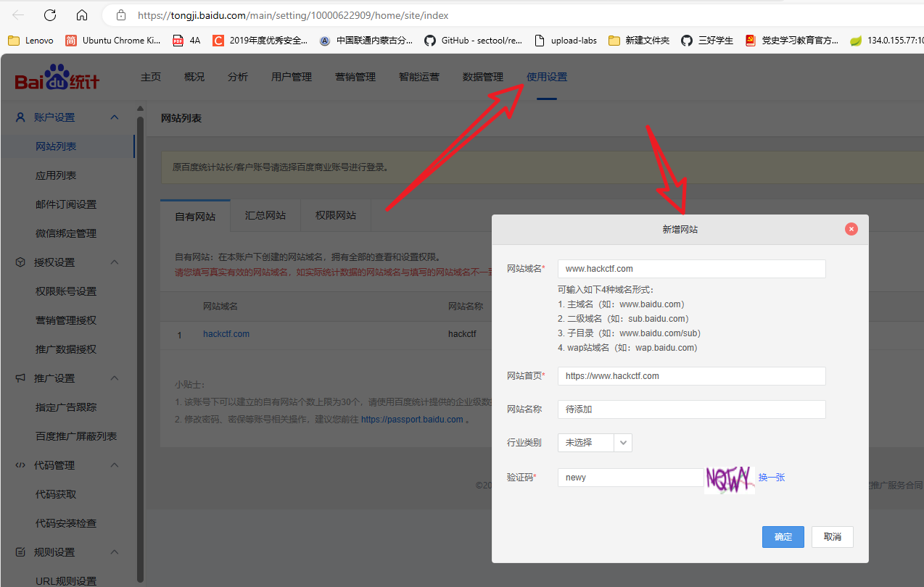Image resolution: width=924 pixels, height=587 pixels.
Task: Reload the page with the refresh button
Action: pyautogui.click(x=50, y=15)
